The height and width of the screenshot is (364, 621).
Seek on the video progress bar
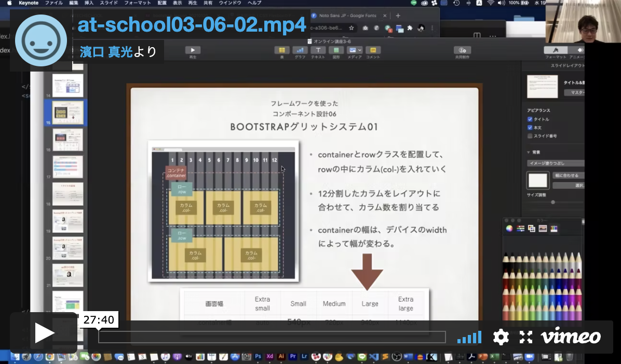tap(272, 337)
